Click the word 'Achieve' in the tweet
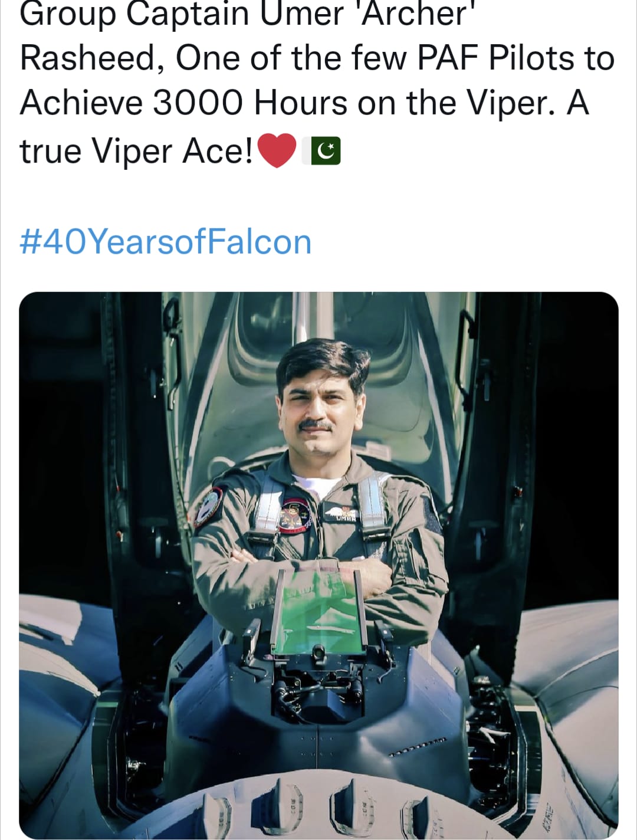The width and height of the screenshot is (637, 840). click(81, 104)
